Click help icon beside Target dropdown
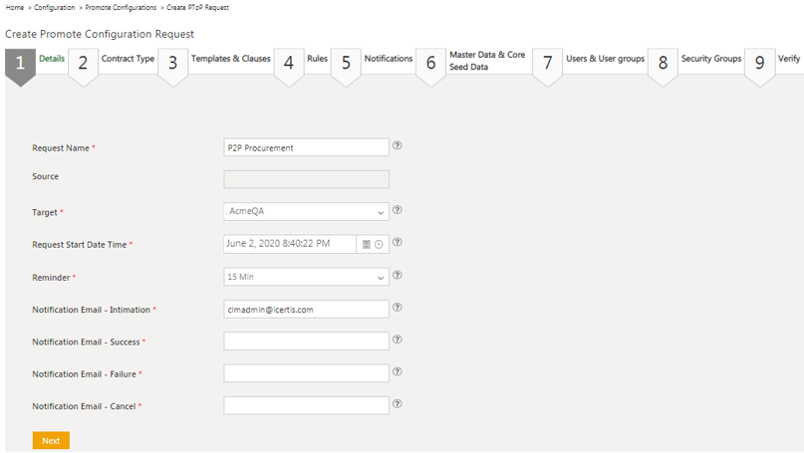 tap(397, 210)
